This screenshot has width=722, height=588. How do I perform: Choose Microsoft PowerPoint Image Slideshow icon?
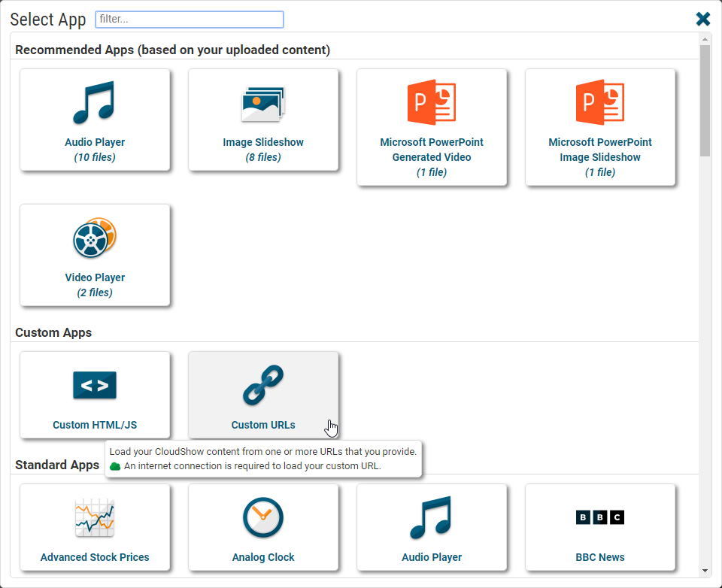pyautogui.click(x=599, y=103)
